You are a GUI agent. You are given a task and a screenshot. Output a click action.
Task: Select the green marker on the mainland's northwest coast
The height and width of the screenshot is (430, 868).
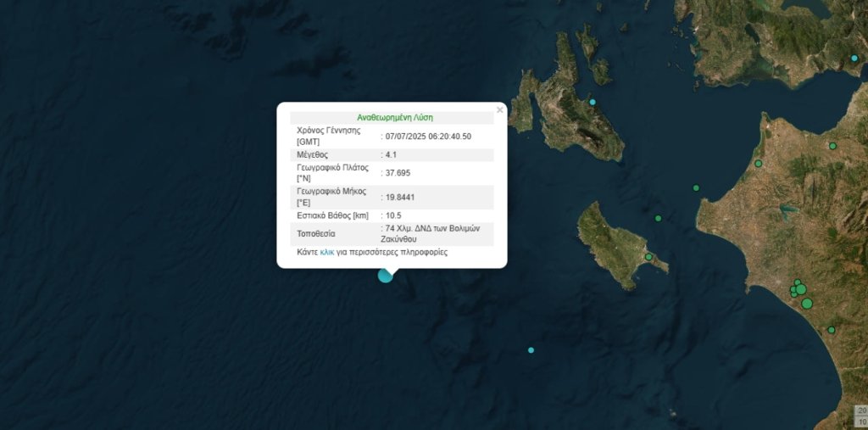(x=759, y=164)
